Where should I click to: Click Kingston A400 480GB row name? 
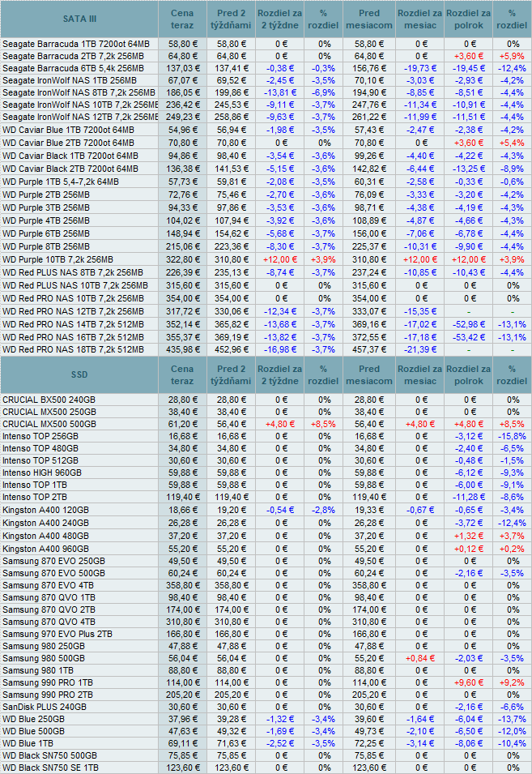click(x=46, y=536)
